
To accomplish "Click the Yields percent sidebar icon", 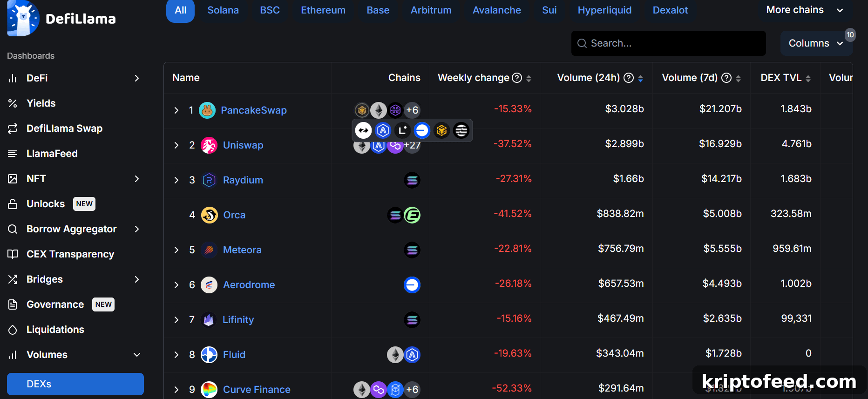I will click(x=13, y=103).
